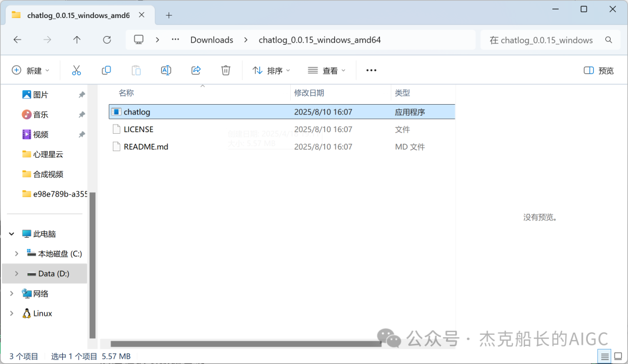Go up one folder level
The width and height of the screenshot is (628, 364).
pyautogui.click(x=77, y=40)
